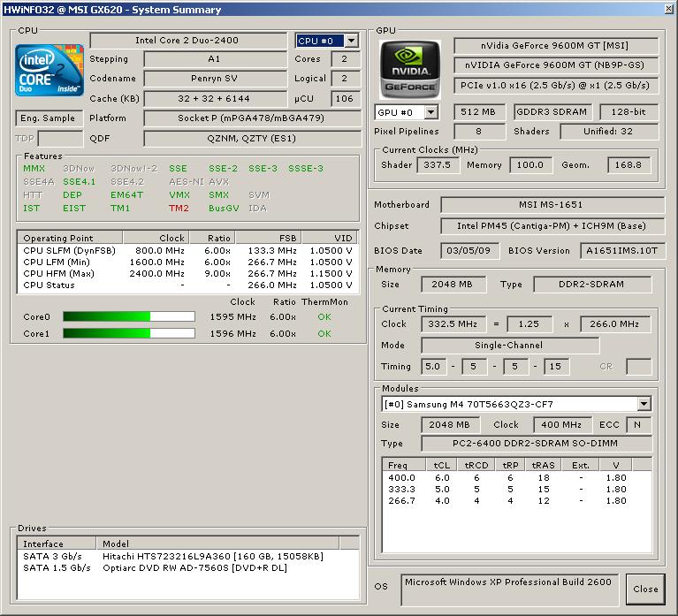Select the 266.7 frequency timing row
This screenshot has height=616, width=678.
[x=517, y=501]
